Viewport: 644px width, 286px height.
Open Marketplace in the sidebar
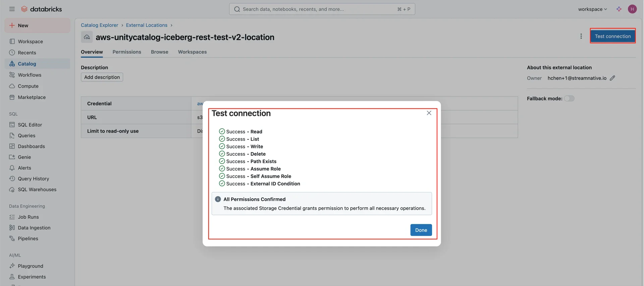tap(37, 97)
